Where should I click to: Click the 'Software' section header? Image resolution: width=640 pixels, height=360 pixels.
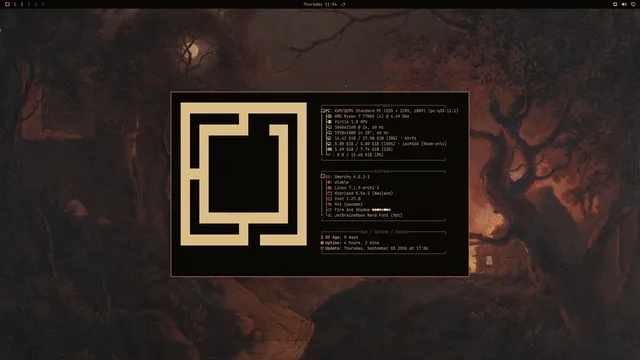click(x=383, y=171)
